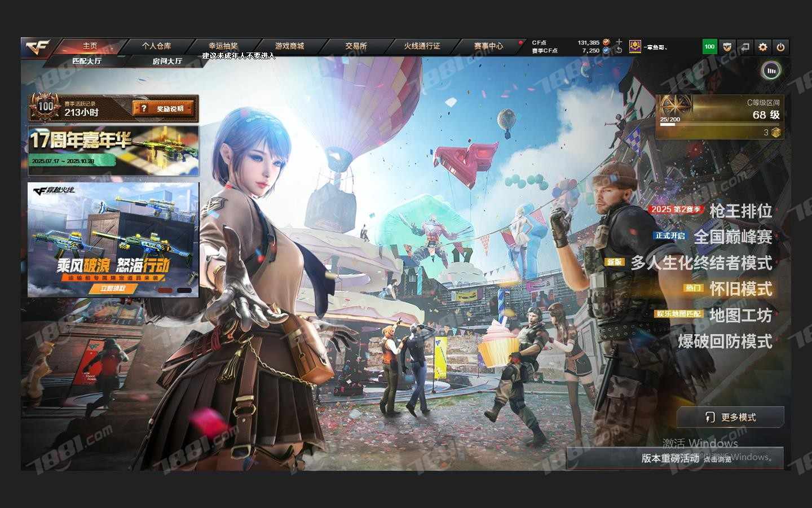Select the 爆破回防模式
The height and width of the screenshot is (508, 812).
(x=725, y=341)
